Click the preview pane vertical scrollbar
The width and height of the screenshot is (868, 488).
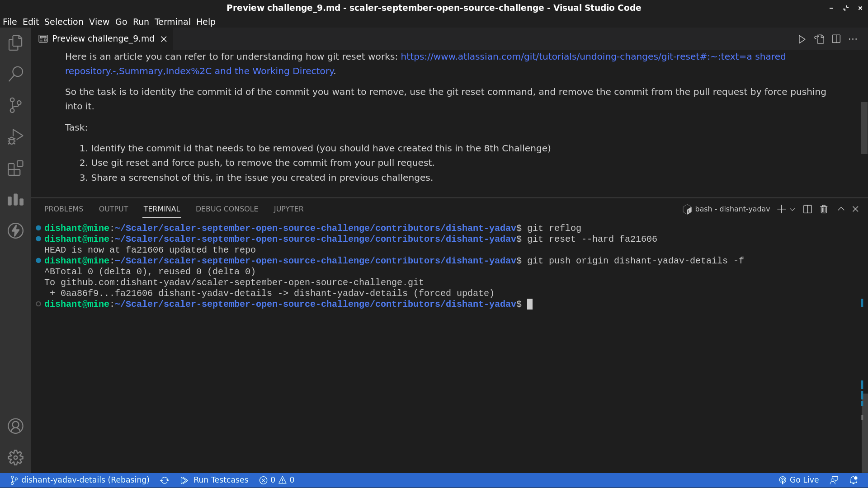tap(864, 128)
